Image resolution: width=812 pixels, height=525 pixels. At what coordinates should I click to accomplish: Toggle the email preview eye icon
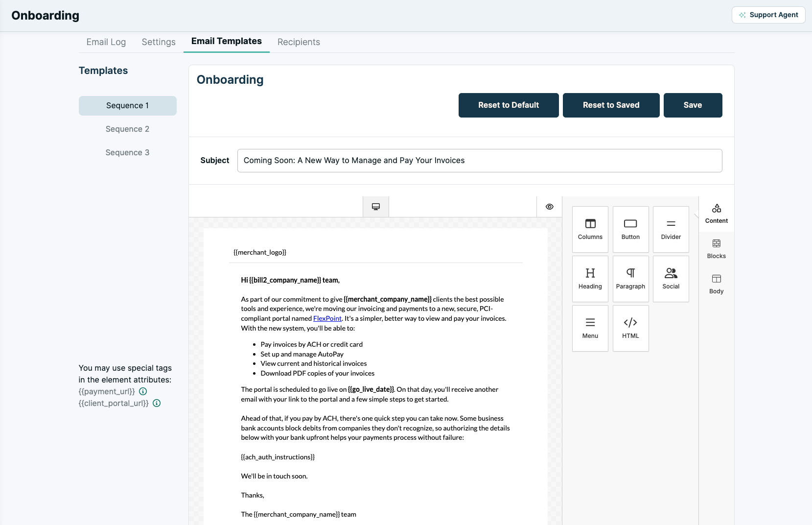[x=550, y=207]
